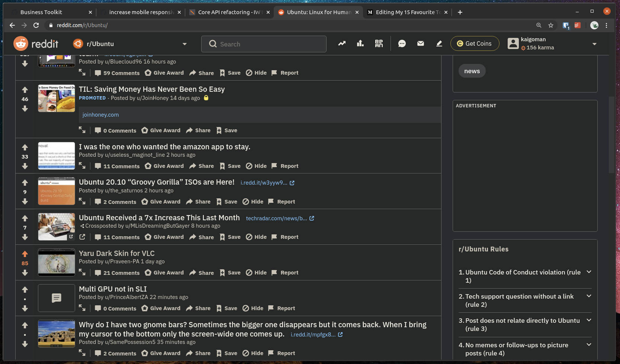Open the Popular trending arrow icon
This screenshot has width=620, height=364.
(x=342, y=43)
